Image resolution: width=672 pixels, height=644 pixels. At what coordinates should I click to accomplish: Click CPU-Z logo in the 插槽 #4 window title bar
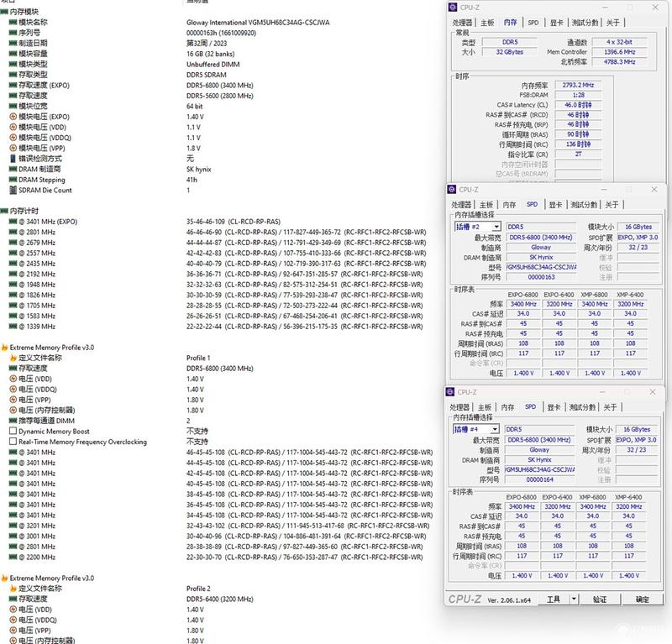[x=450, y=392]
